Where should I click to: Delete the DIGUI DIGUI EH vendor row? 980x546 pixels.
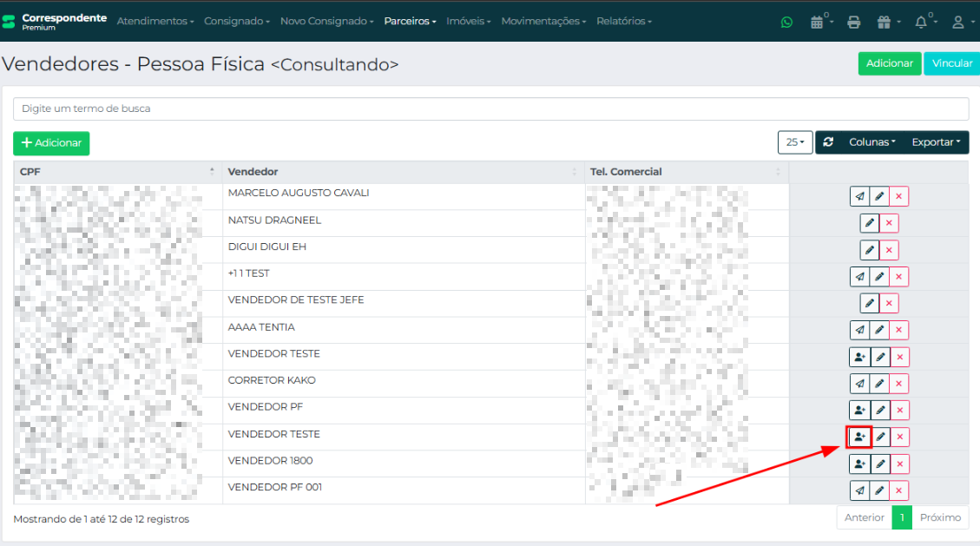tap(889, 250)
